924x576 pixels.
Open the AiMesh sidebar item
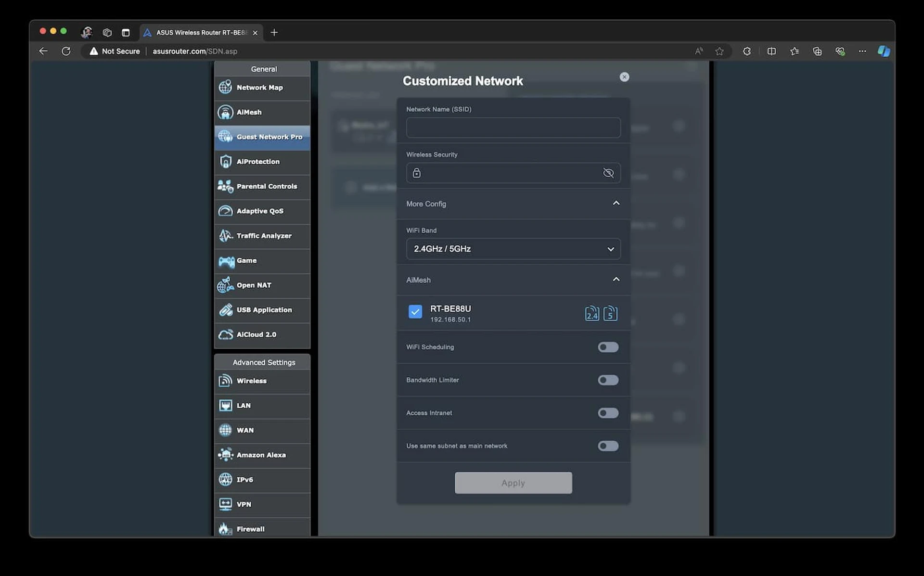262,112
